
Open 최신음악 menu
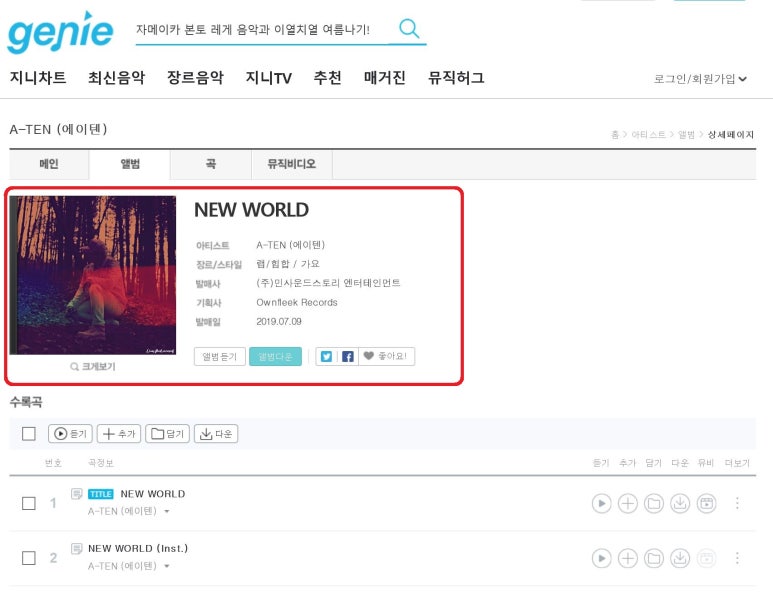tap(116, 77)
